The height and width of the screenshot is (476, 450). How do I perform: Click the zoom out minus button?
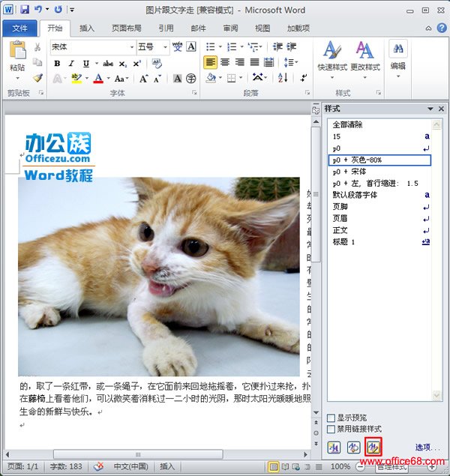tap(360, 466)
